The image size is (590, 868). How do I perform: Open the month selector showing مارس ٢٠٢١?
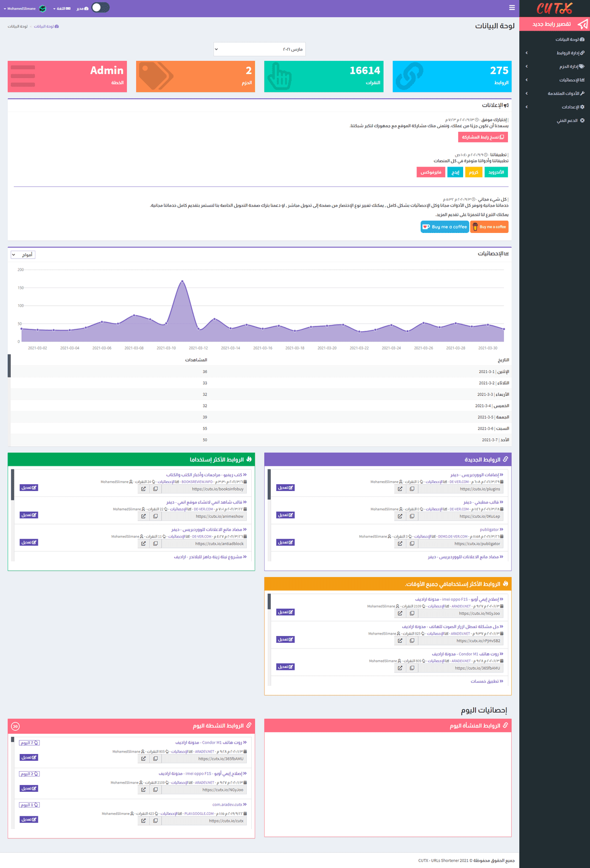(259, 49)
